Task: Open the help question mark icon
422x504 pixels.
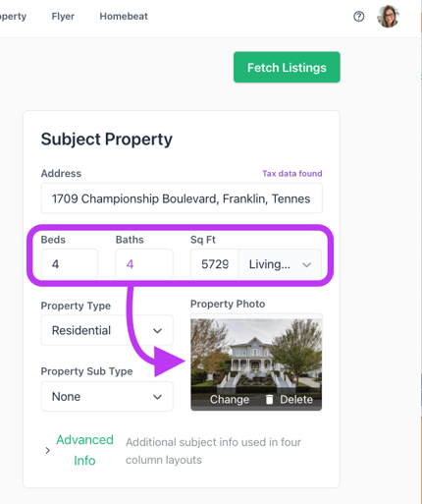Action: point(359,17)
